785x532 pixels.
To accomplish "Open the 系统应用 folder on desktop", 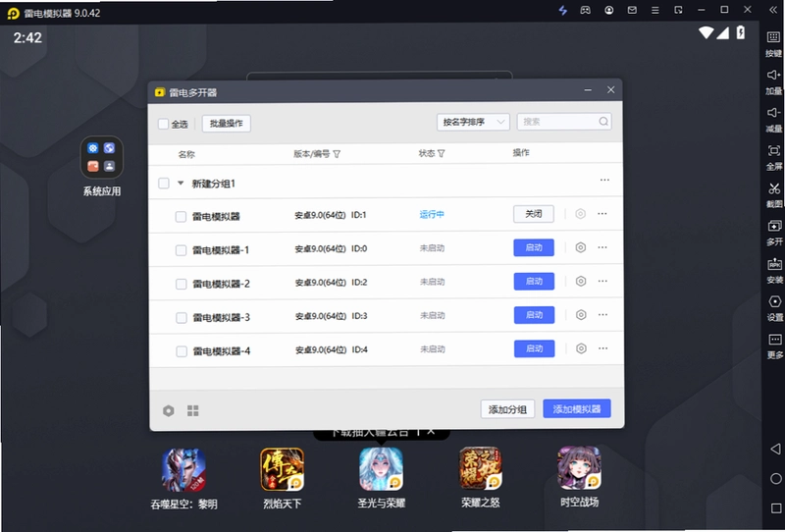I will 102,157.
